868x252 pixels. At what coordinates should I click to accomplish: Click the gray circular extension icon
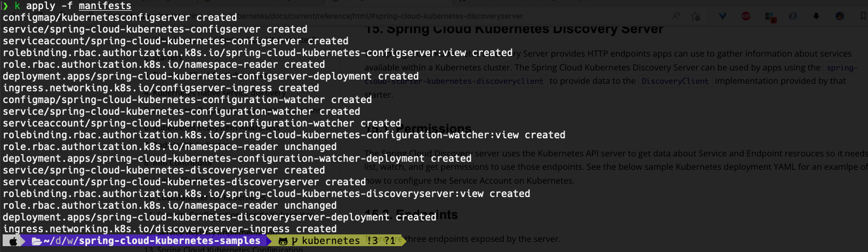coord(793,17)
